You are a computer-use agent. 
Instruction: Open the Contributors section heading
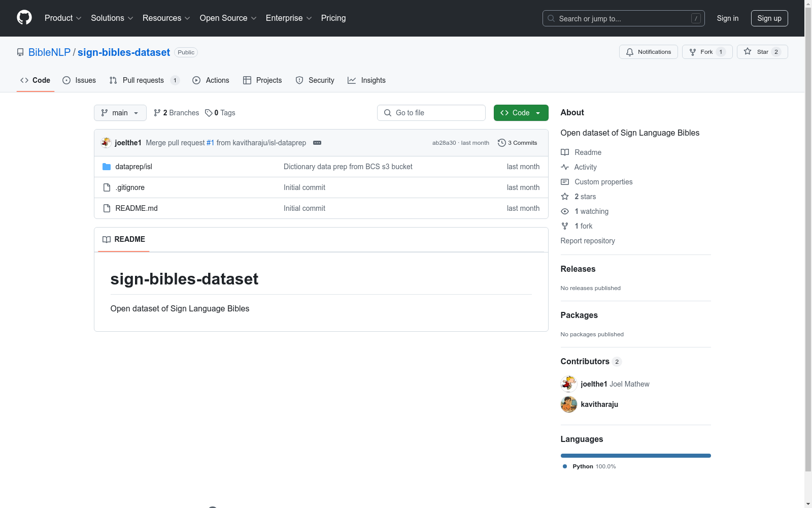click(x=591, y=362)
